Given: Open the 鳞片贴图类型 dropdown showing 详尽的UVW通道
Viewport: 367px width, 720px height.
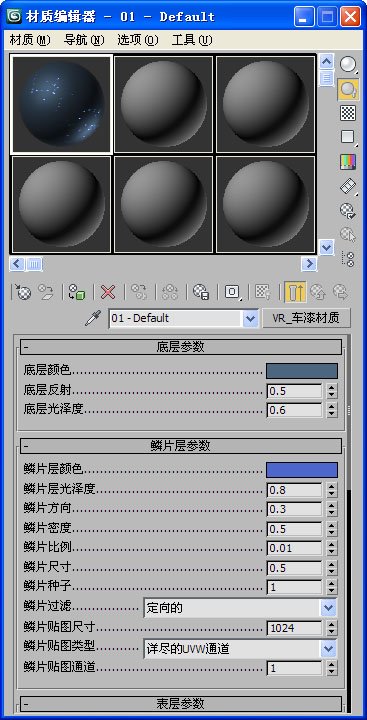Looking at the screenshot, I should pos(240,648).
